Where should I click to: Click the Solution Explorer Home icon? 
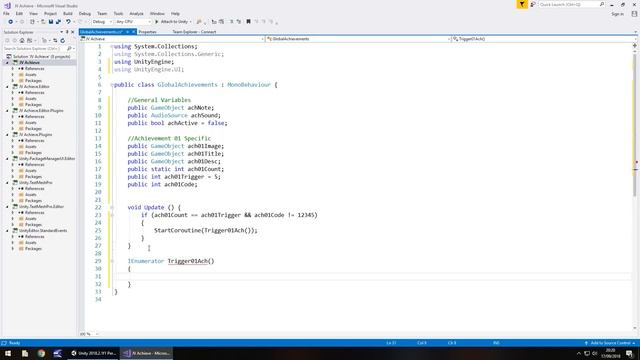coord(22,40)
